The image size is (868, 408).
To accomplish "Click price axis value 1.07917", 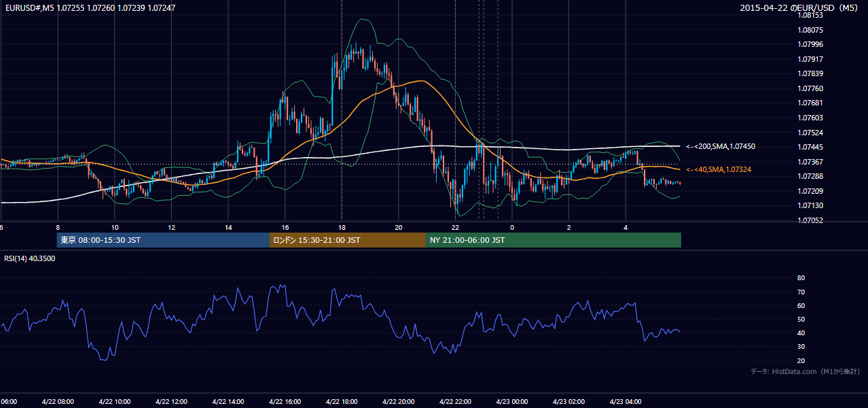I will (x=810, y=59).
